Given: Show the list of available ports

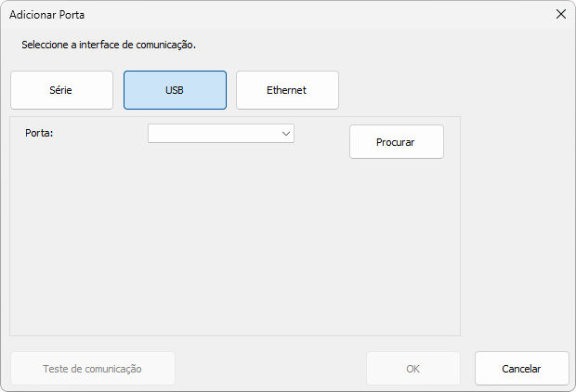Looking at the screenshot, I should pos(286,134).
